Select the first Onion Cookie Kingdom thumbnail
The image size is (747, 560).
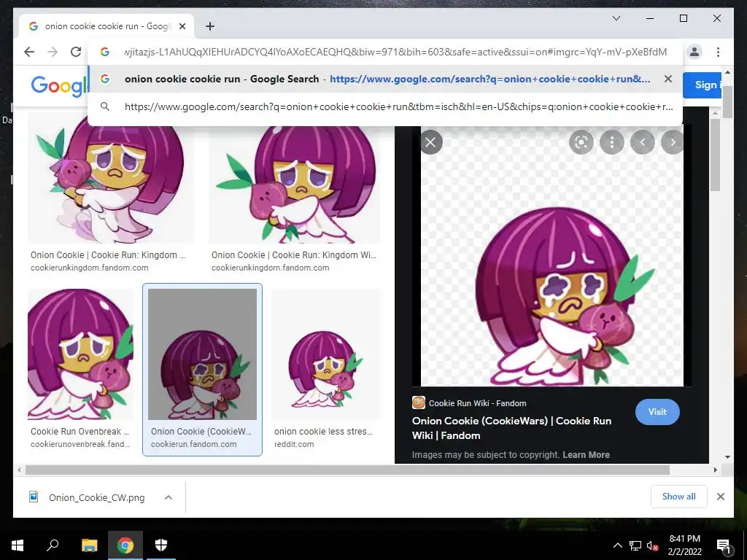tap(111, 179)
